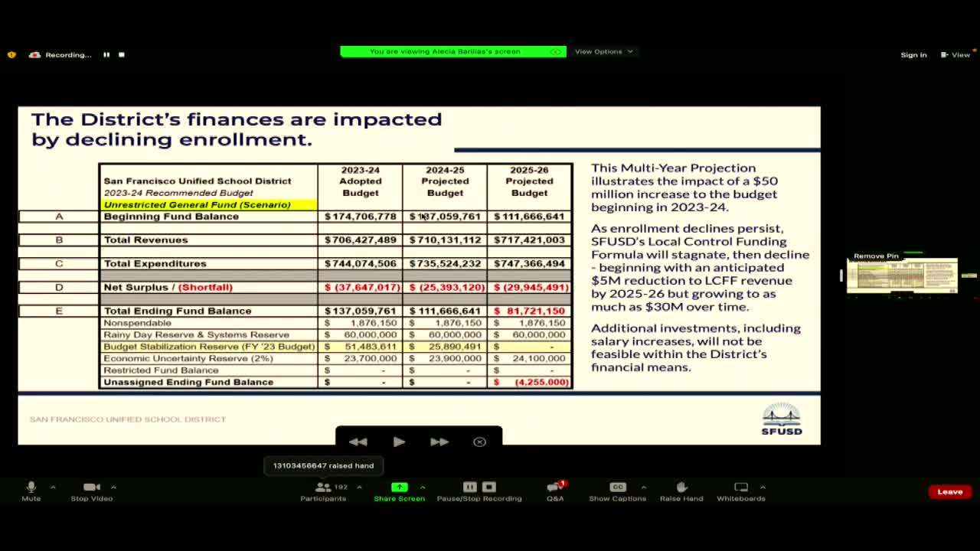Unmute the microphone
This screenshot has width=980, height=551.
[x=31, y=487]
